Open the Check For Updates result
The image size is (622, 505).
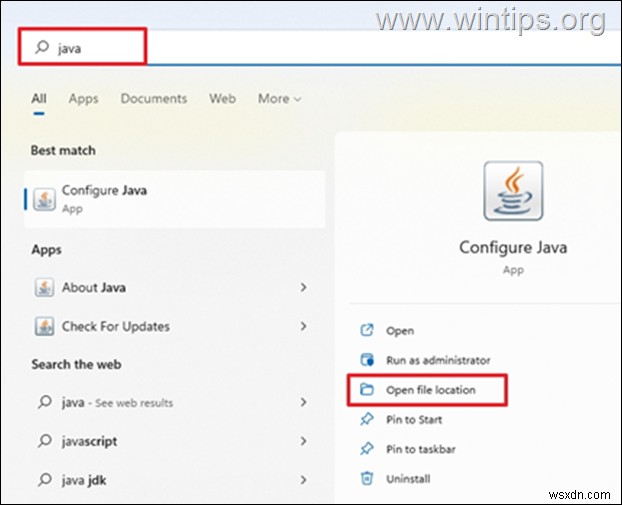coord(175,326)
